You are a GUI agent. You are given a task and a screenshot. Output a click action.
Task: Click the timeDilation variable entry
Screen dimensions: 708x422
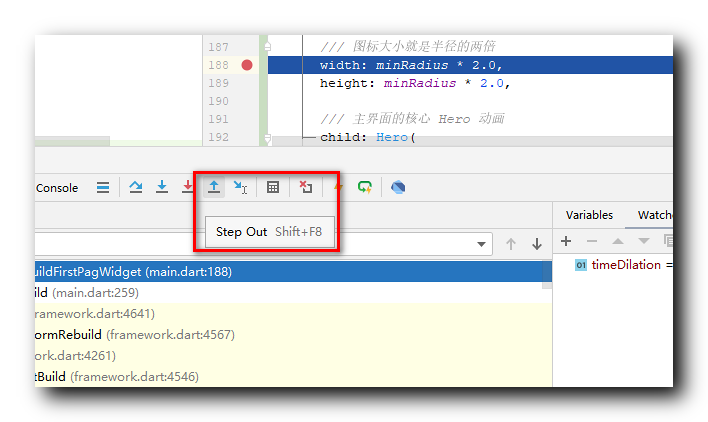click(626, 264)
